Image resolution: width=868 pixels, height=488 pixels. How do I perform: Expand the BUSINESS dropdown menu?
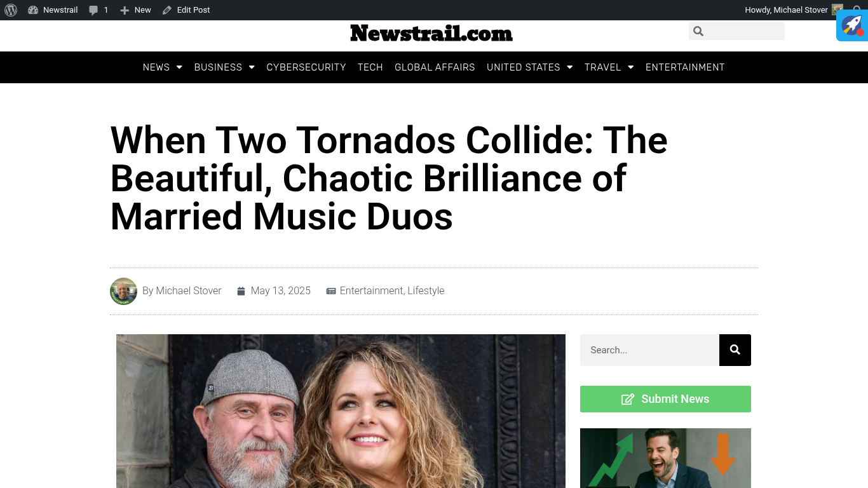point(224,67)
